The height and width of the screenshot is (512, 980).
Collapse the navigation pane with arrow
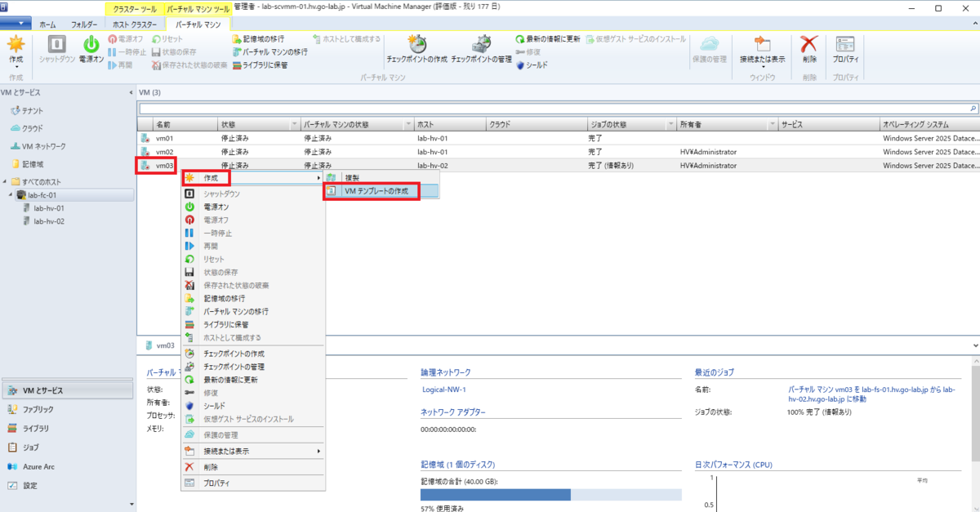131,92
